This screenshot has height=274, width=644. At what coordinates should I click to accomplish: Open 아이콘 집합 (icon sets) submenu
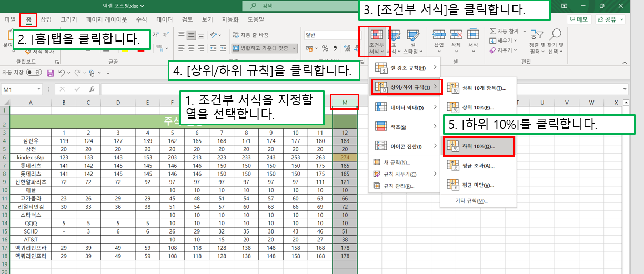pos(405,146)
